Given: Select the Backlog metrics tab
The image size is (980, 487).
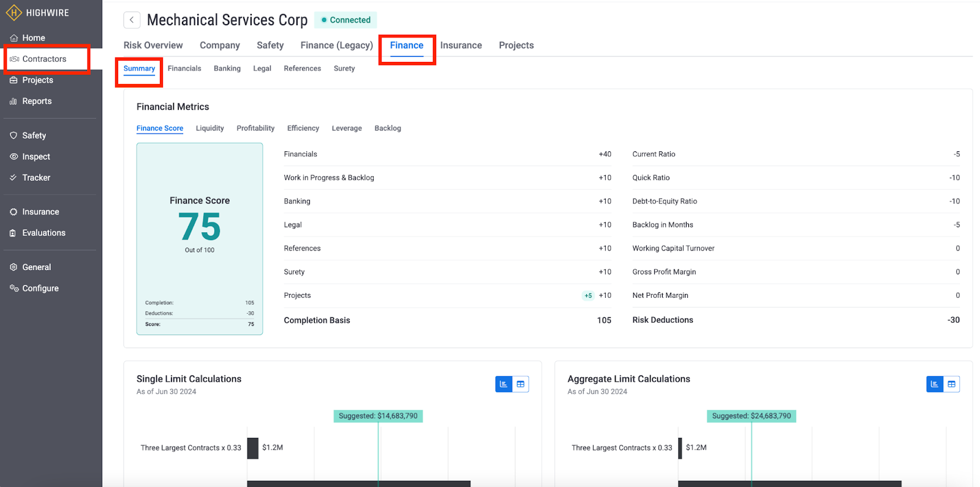Looking at the screenshot, I should (388, 129).
